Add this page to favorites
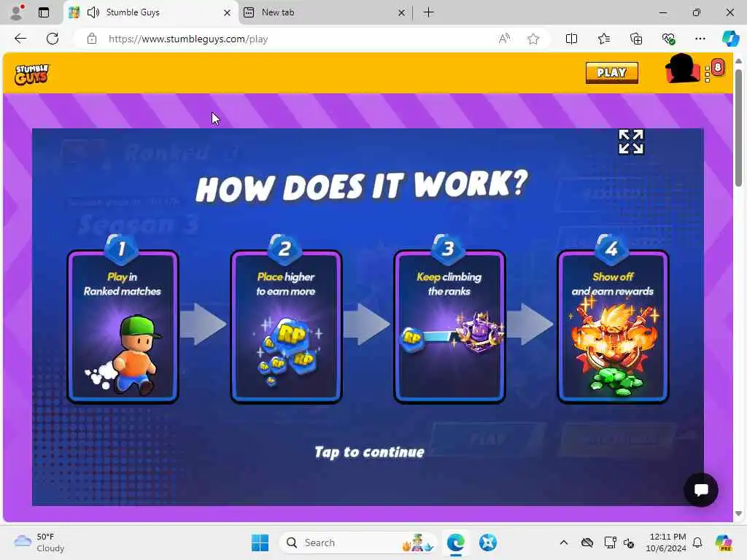The height and width of the screenshot is (560, 747). tap(533, 39)
